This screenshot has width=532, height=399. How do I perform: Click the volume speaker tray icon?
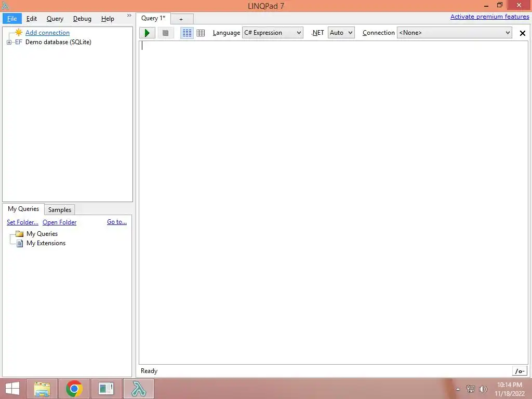(x=483, y=389)
